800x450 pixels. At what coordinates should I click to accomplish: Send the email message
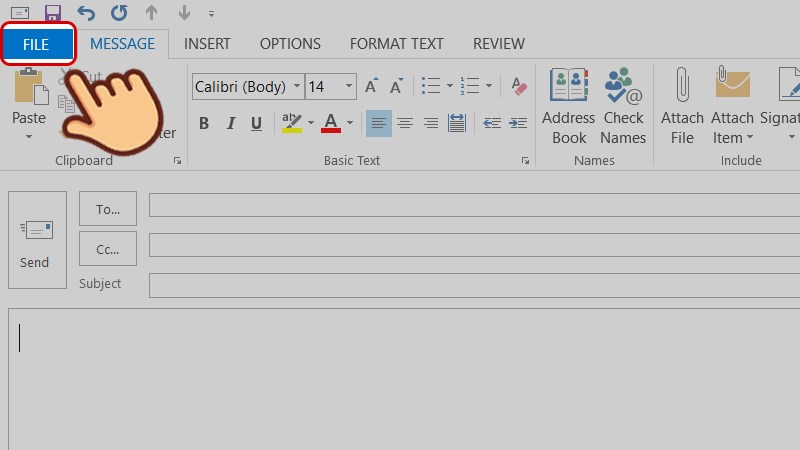(x=37, y=240)
